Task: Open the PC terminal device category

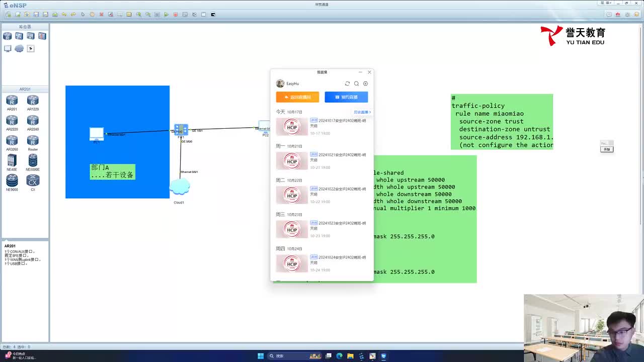Action: pyautogui.click(x=7, y=49)
